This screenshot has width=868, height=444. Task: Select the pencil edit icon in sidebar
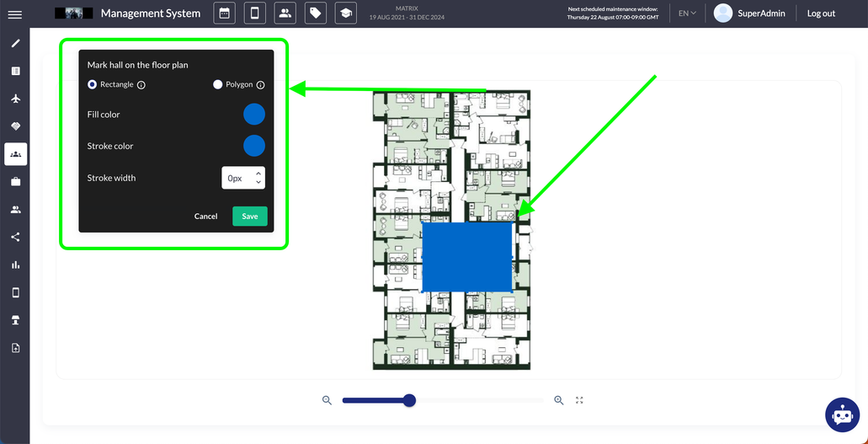(15, 43)
